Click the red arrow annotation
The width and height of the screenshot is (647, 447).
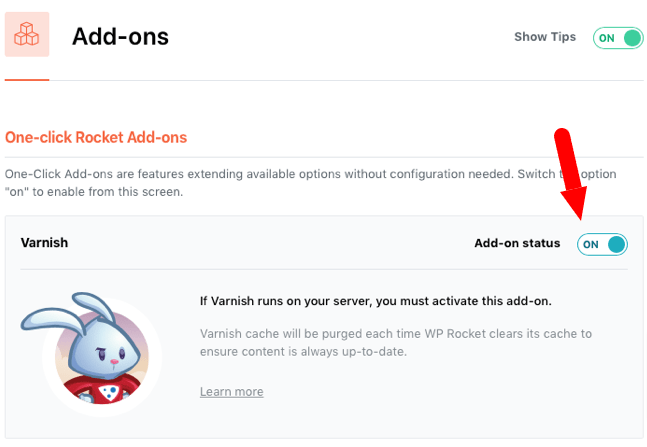572,173
